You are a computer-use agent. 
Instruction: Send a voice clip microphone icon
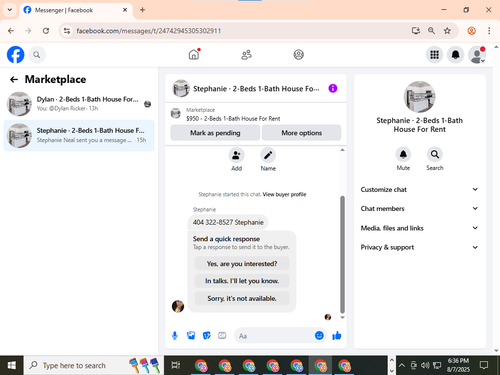tap(175, 336)
